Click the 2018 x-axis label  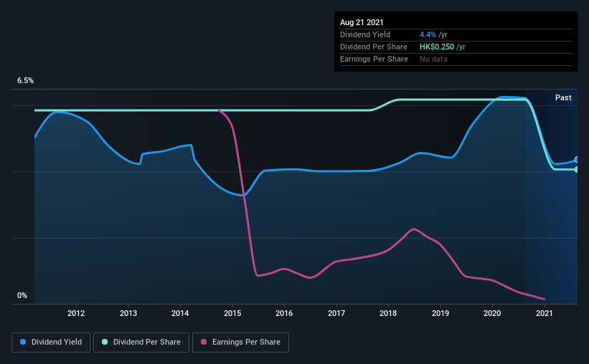click(x=388, y=313)
